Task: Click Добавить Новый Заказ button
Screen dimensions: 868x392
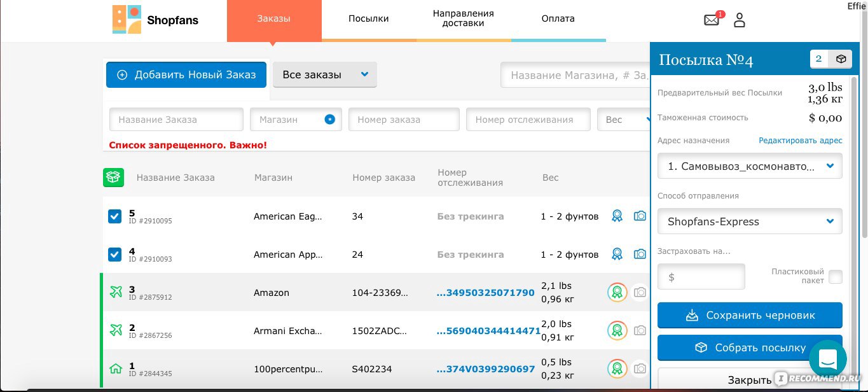Action: (x=186, y=74)
